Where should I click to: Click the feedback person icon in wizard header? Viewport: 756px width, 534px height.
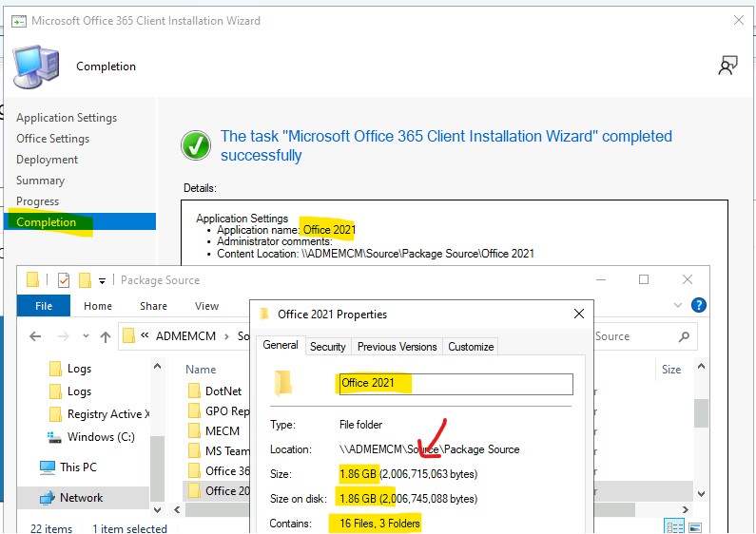pyautogui.click(x=728, y=66)
